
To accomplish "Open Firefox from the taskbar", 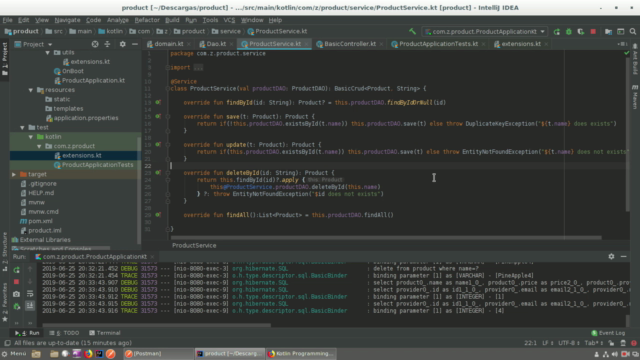I will (88, 353).
